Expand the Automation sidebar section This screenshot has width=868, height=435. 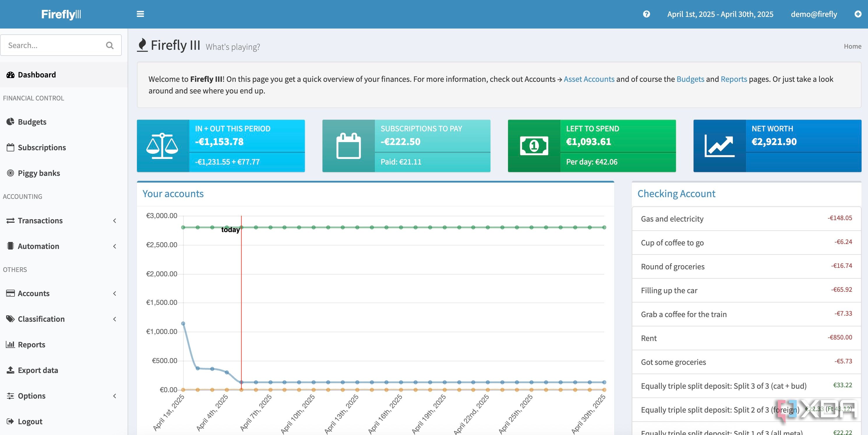tap(38, 246)
